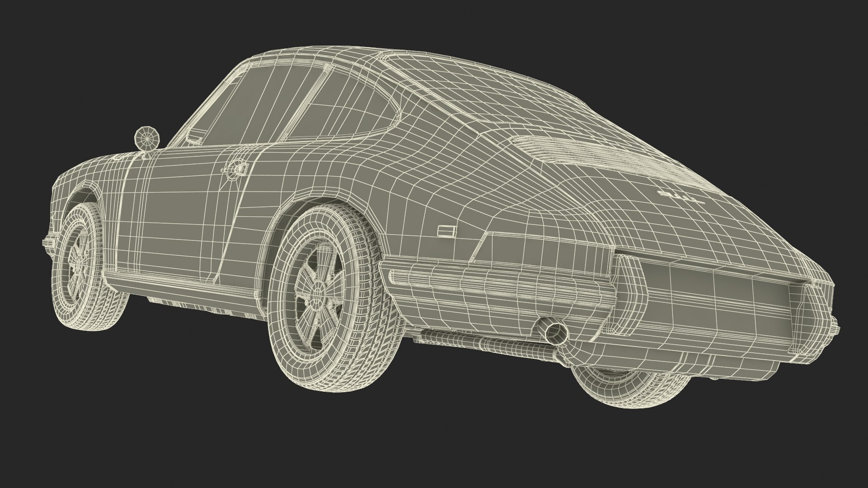The height and width of the screenshot is (488, 868).
Task: Click the small rectangular side marker
Action: point(447,230)
